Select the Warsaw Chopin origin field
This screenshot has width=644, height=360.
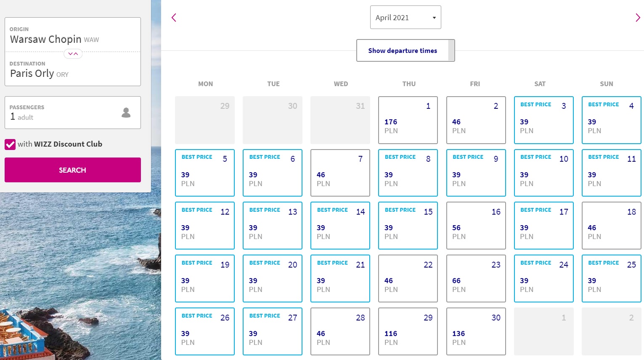73,35
